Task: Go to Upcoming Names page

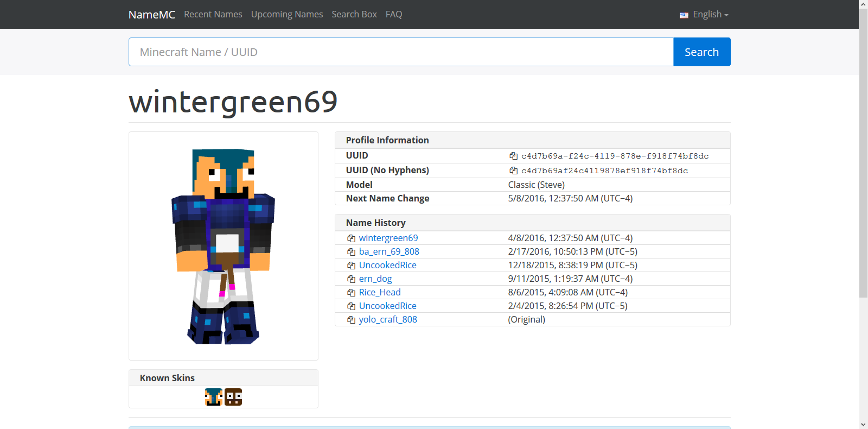Action: [286, 15]
